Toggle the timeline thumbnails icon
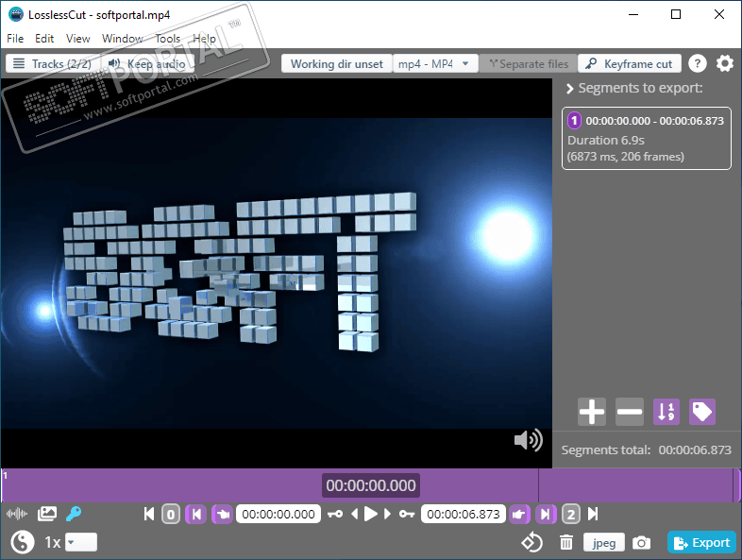 [x=47, y=514]
